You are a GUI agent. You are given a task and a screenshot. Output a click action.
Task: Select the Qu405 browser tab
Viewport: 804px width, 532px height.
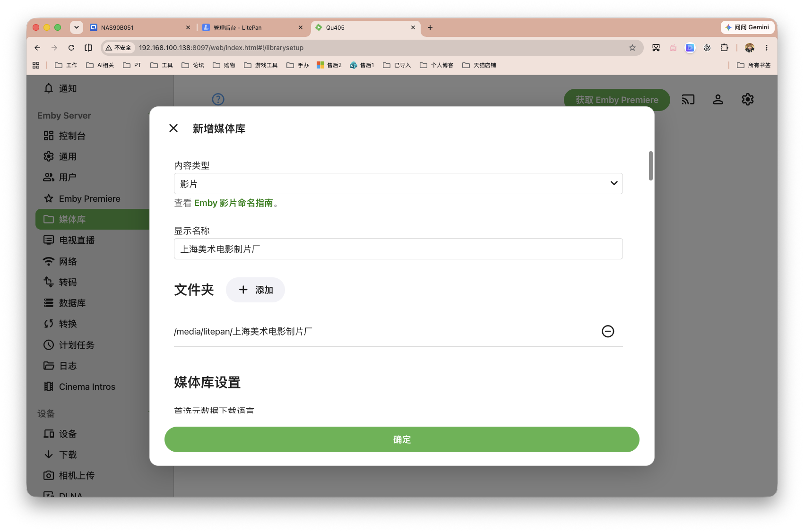click(x=365, y=27)
